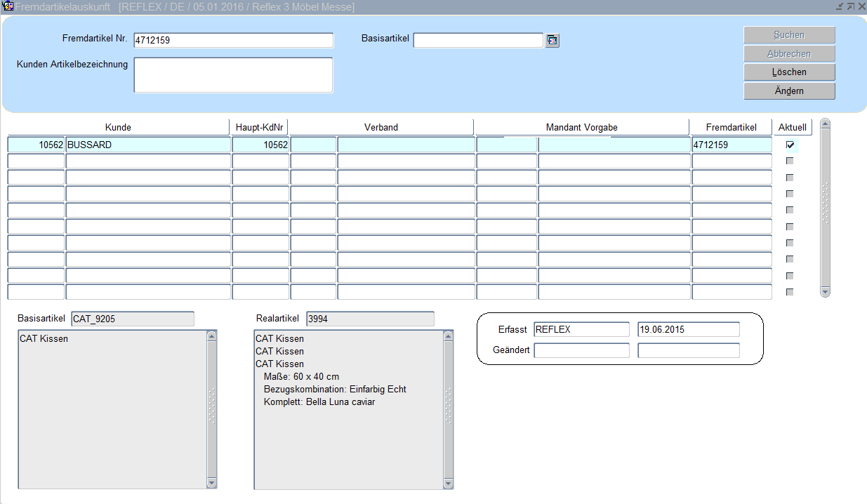Click the Kunde column header
Viewport: 867px width, 504px height.
point(118,127)
